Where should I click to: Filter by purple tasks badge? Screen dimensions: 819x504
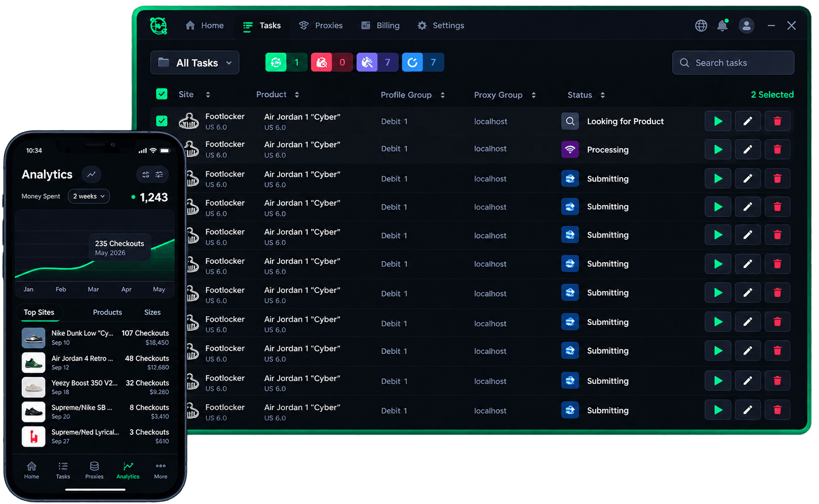(x=377, y=62)
